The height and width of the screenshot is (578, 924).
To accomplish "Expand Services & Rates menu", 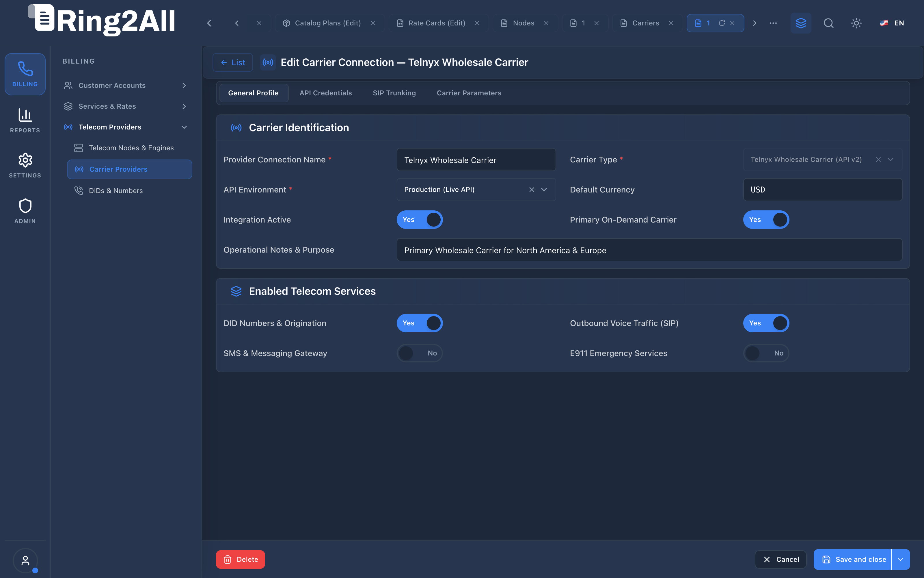I will 126,106.
